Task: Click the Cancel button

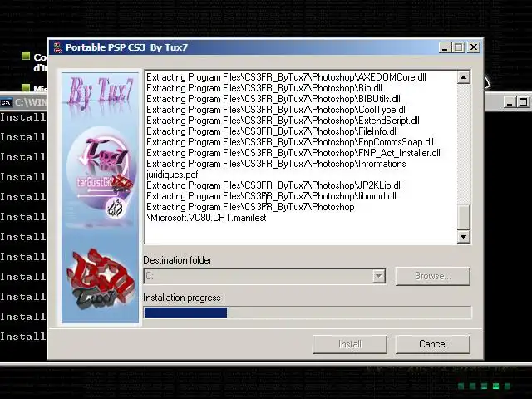Action: (x=432, y=344)
